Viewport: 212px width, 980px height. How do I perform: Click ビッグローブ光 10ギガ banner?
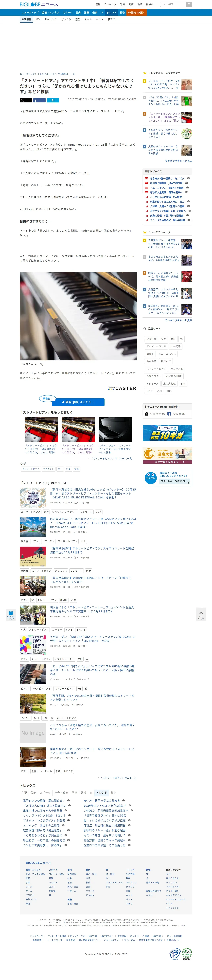point(167,433)
